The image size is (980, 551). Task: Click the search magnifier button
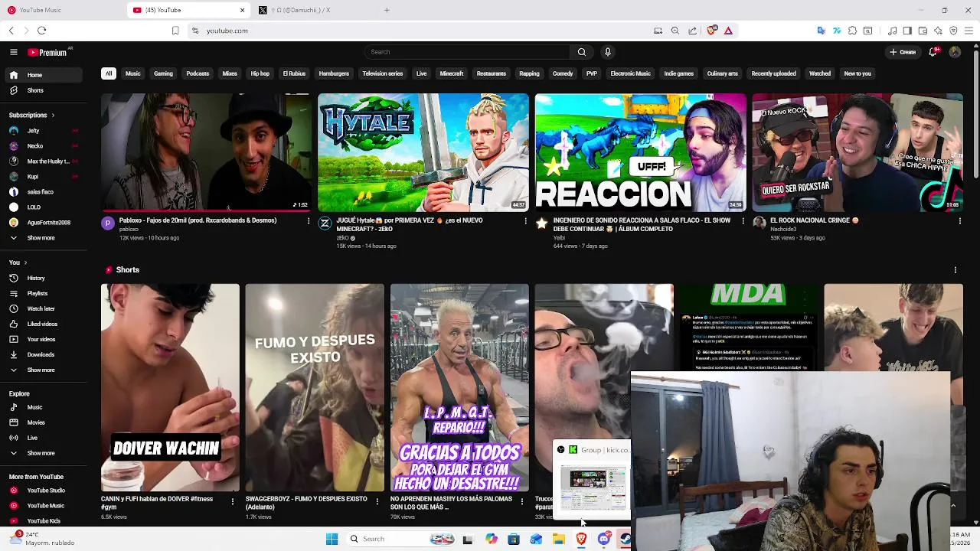coord(581,52)
